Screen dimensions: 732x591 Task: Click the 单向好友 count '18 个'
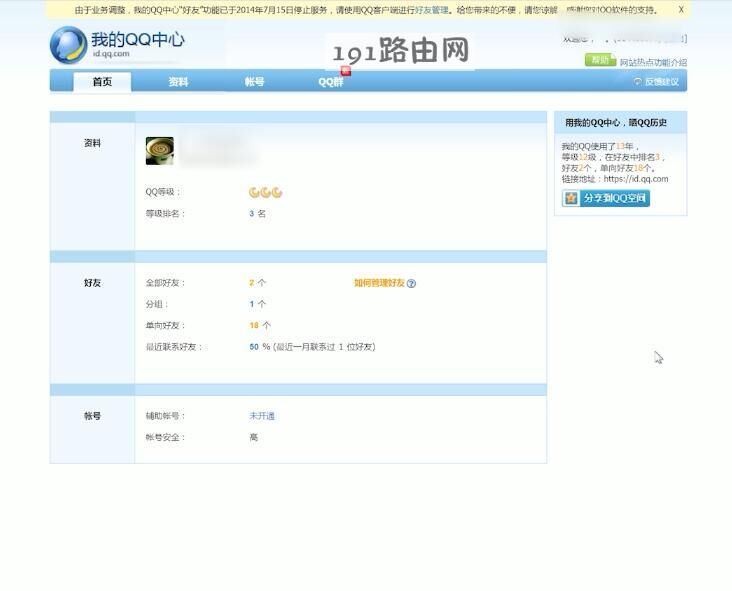coord(260,325)
